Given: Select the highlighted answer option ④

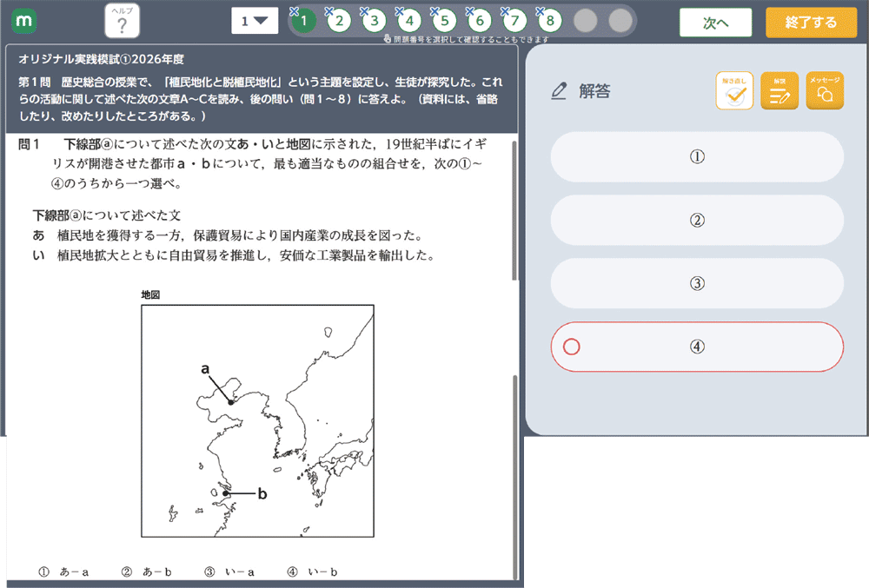Looking at the screenshot, I should pos(697,347).
